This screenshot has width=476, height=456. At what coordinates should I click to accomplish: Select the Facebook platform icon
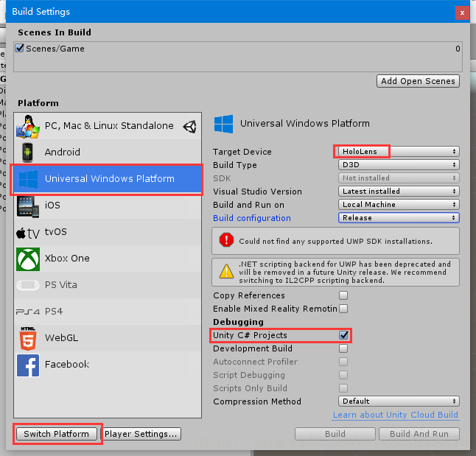coord(28,365)
